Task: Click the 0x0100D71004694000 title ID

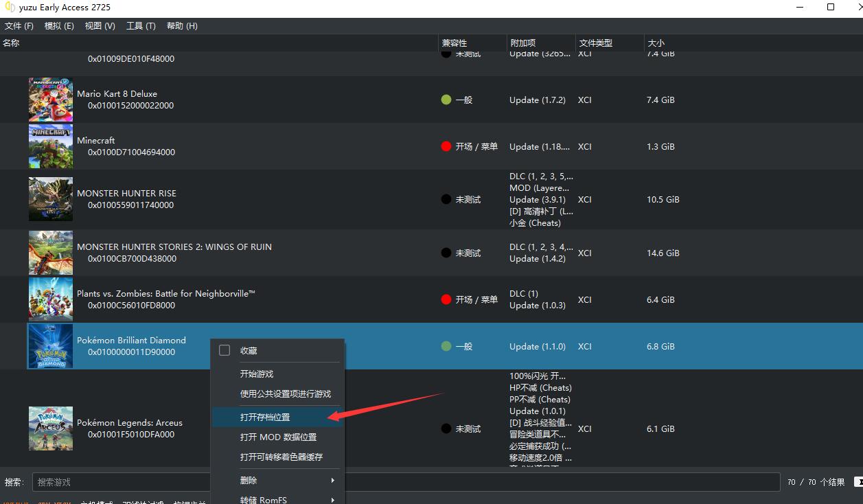Action: click(131, 152)
